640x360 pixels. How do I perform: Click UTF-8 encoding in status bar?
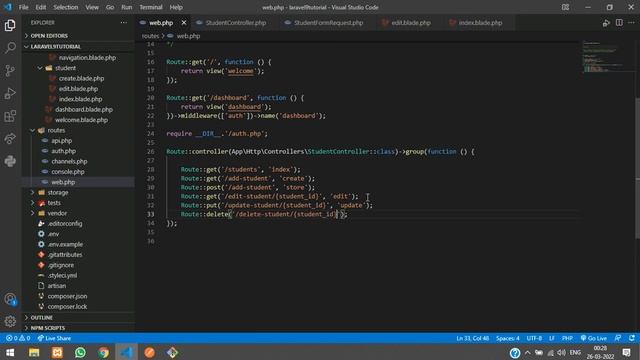534,338
